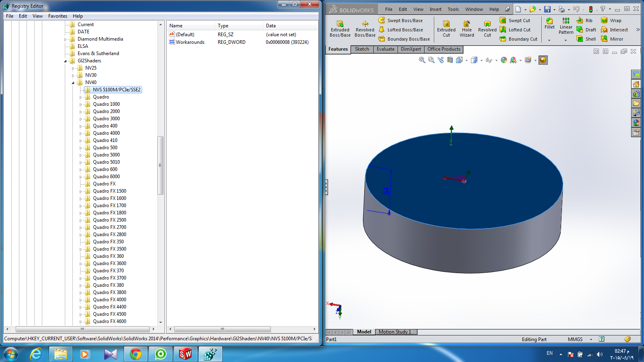644x362 pixels.
Task: Click the Windows Start button
Action: pos(11,354)
